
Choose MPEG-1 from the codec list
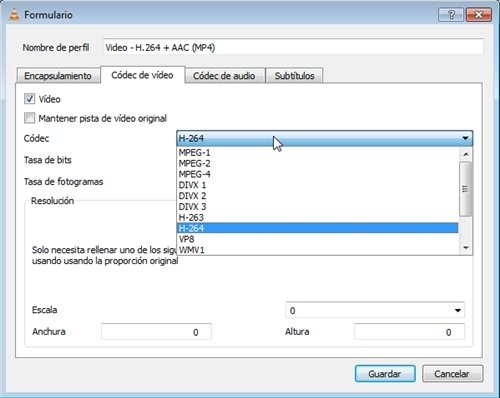317,153
